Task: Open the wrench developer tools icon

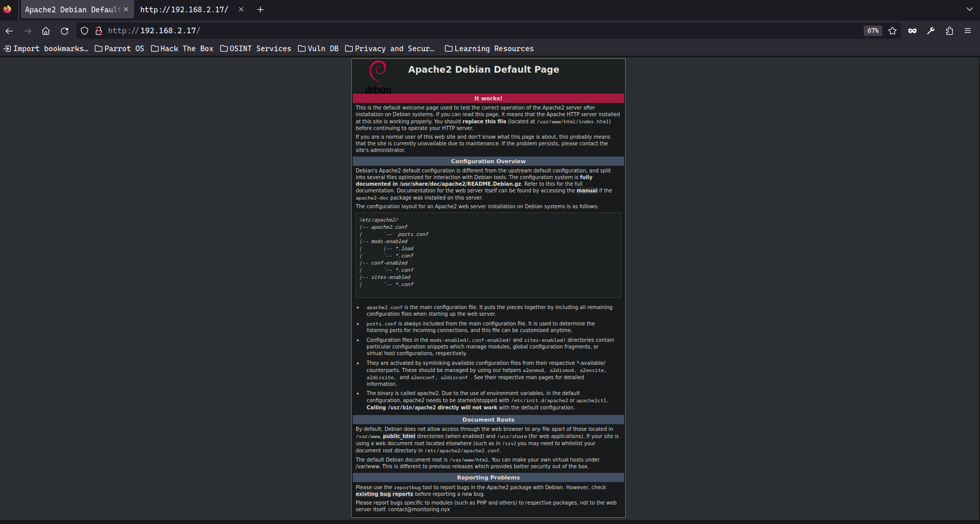Action: click(931, 31)
